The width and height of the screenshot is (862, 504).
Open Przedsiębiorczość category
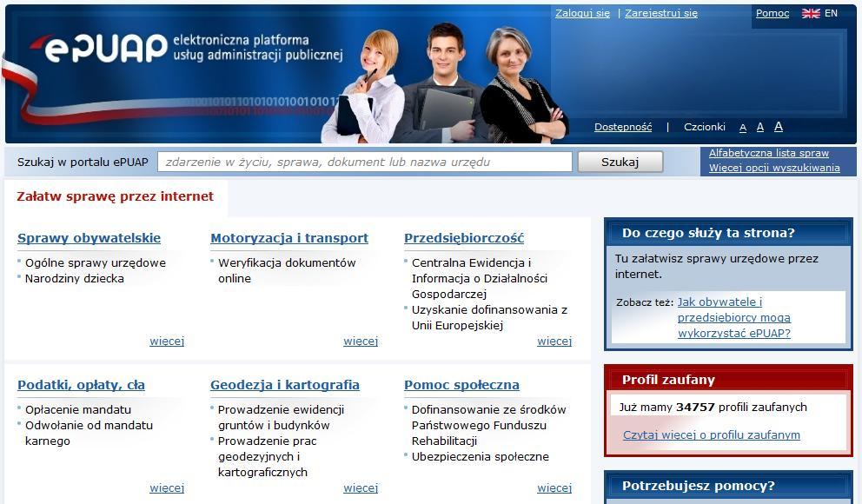click(x=464, y=238)
